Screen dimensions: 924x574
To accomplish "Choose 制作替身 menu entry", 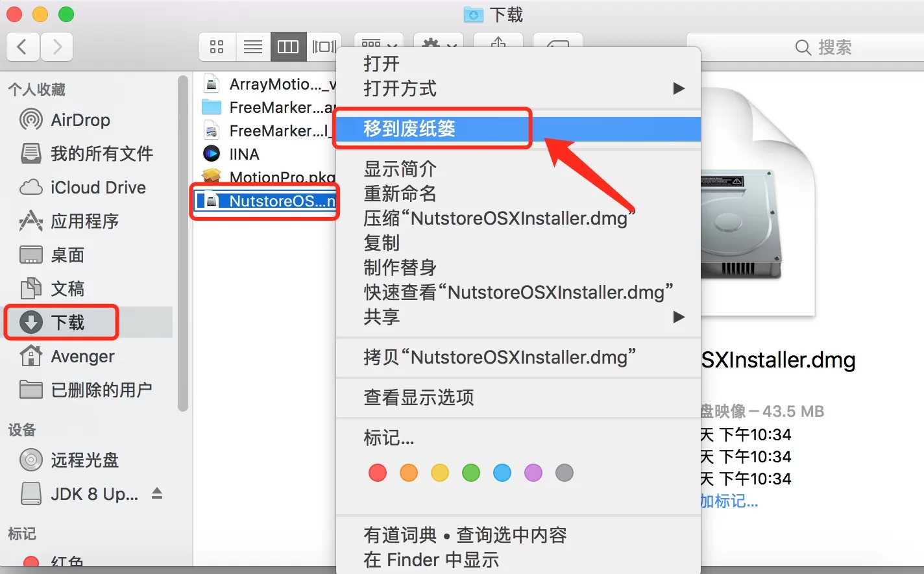I will point(518,268).
